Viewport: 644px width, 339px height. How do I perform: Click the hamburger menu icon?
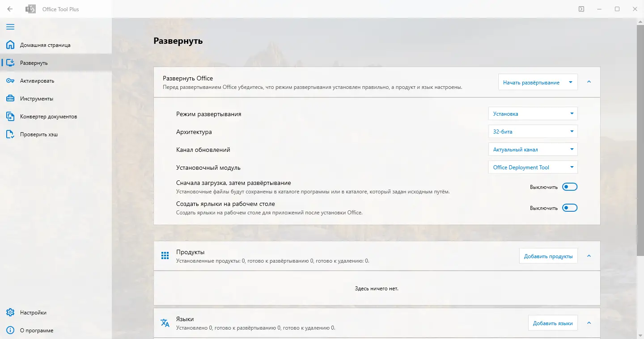[x=10, y=27]
